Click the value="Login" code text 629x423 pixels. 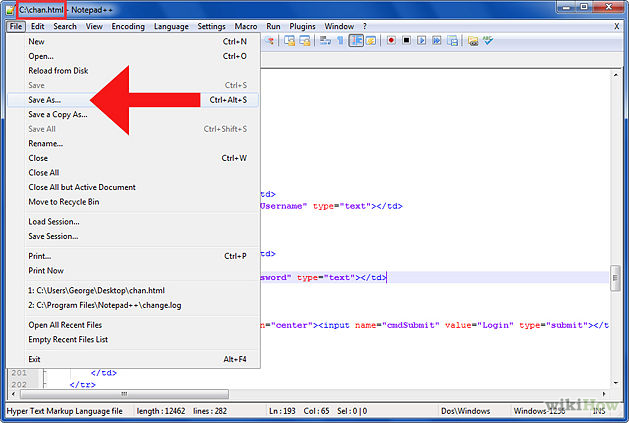click(479, 325)
